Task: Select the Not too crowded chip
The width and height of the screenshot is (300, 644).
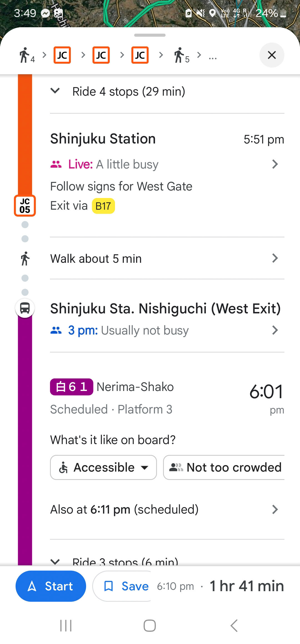Action: coord(225,467)
